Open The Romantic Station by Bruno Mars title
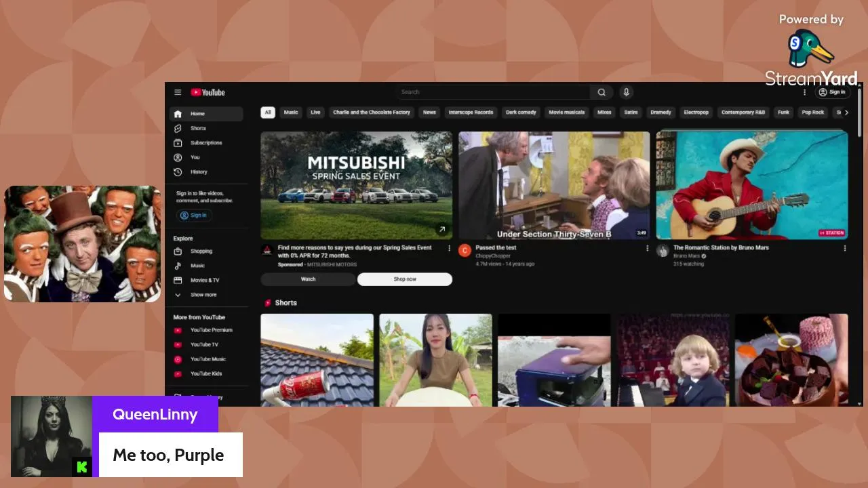The height and width of the screenshot is (488, 868). [x=721, y=248]
